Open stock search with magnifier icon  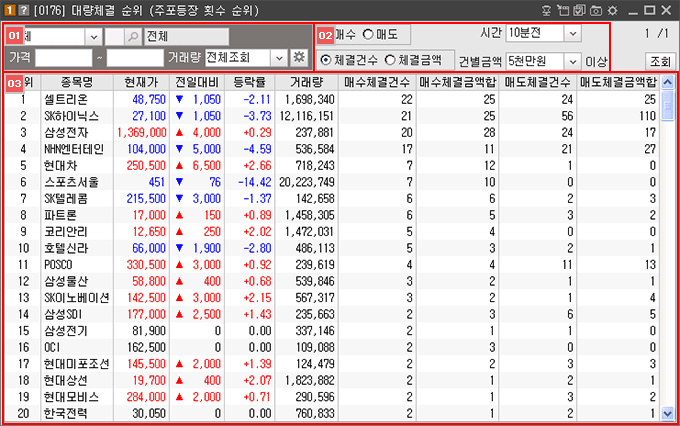point(133,37)
